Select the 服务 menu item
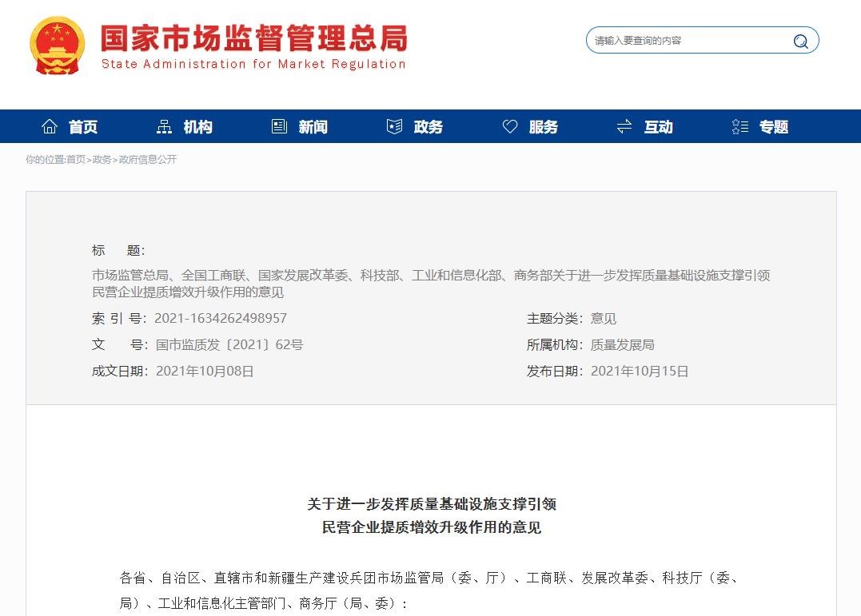The image size is (861, 616). tap(543, 125)
